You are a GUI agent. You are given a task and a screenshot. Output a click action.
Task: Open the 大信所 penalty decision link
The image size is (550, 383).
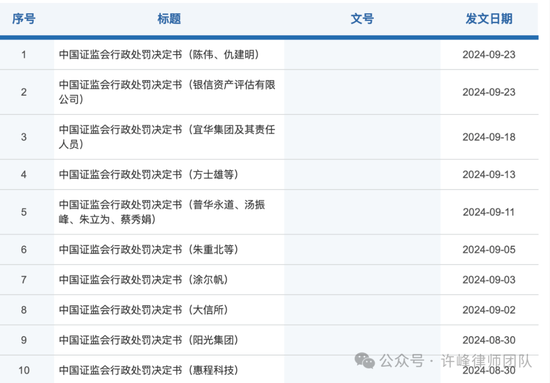click(143, 310)
